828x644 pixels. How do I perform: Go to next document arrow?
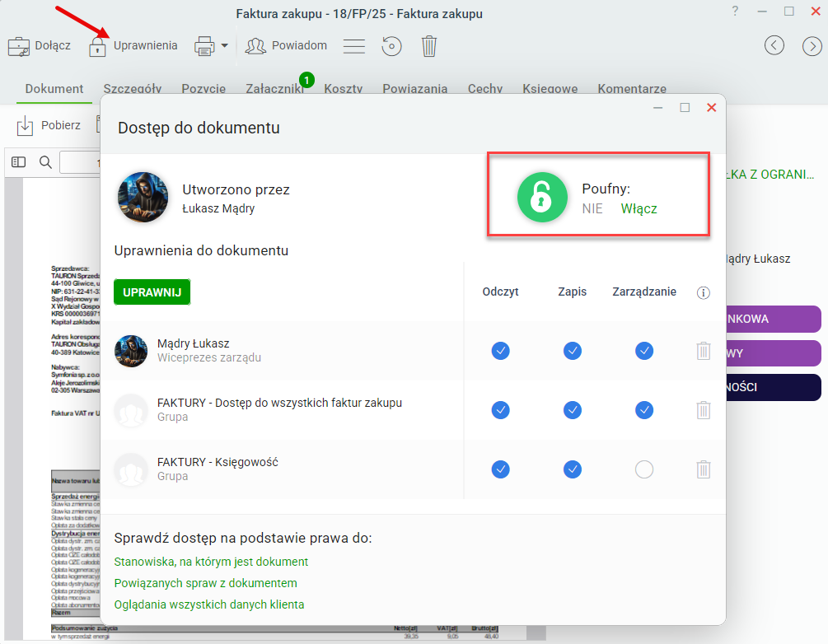812,46
